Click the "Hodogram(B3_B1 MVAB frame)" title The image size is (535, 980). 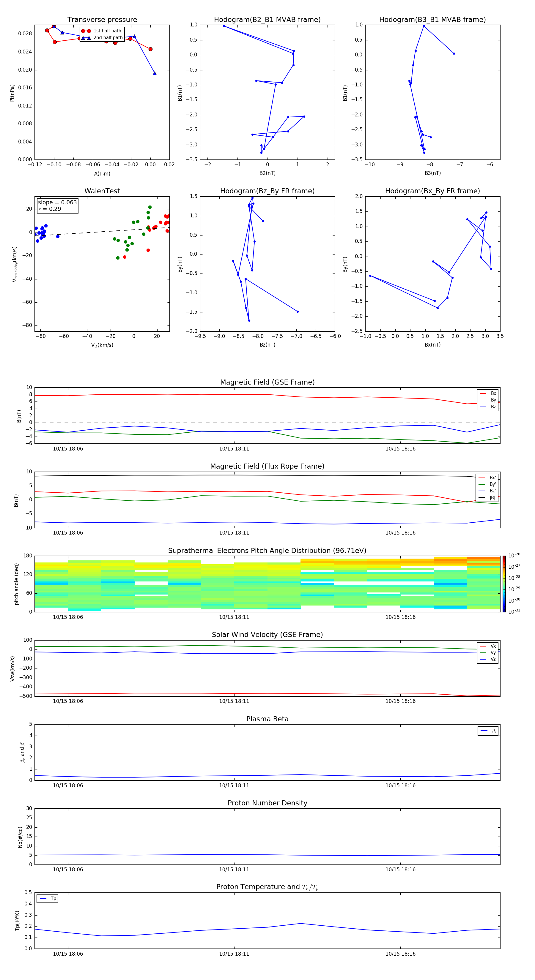click(x=432, y=20)
